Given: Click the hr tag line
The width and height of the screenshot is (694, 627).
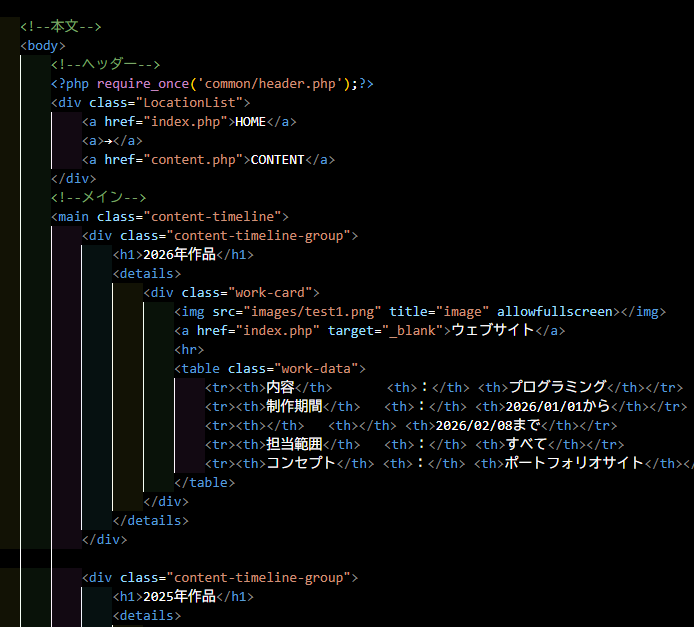Looking at the screenshot, I should (189, 350).
